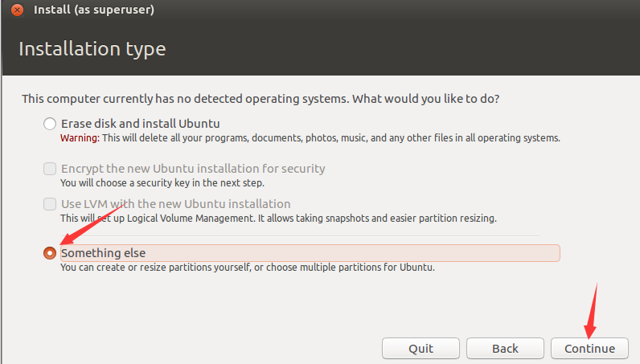
Task: Click the Something else label text
Action: (103, 253)
